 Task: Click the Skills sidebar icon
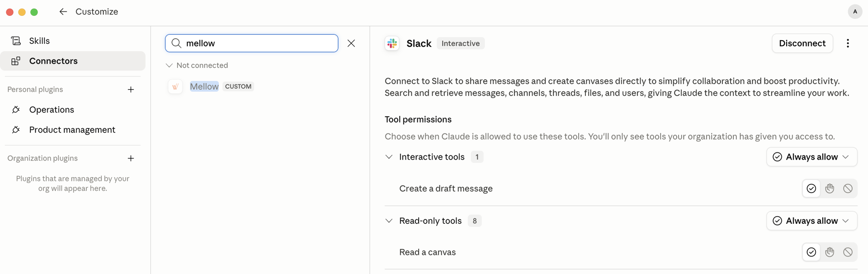(x=16, y=41)
